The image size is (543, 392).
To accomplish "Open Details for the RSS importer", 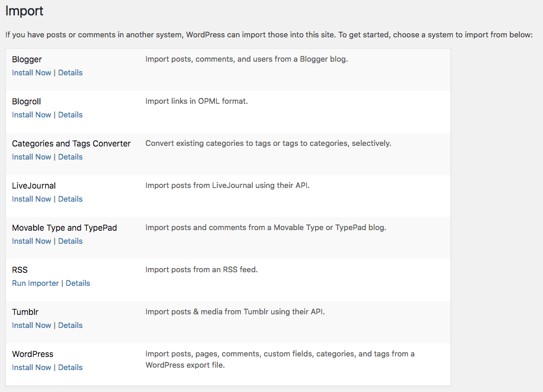I will tap(78, 283).
